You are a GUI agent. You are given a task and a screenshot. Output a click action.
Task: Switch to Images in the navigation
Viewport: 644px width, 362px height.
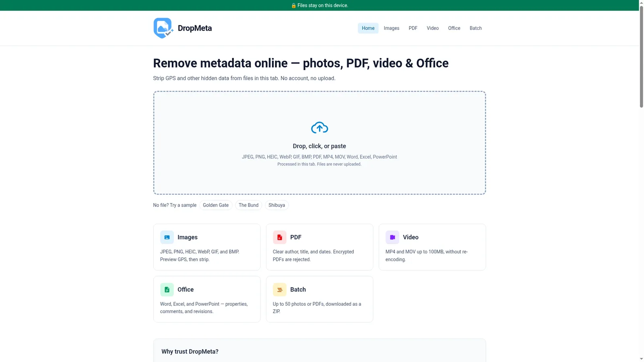pyautogui.click(x=392, y=28)
